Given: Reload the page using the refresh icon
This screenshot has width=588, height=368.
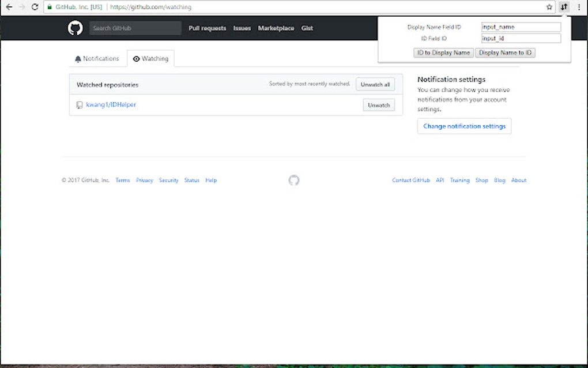Looking at the screenshot, I should click(35, 7).
